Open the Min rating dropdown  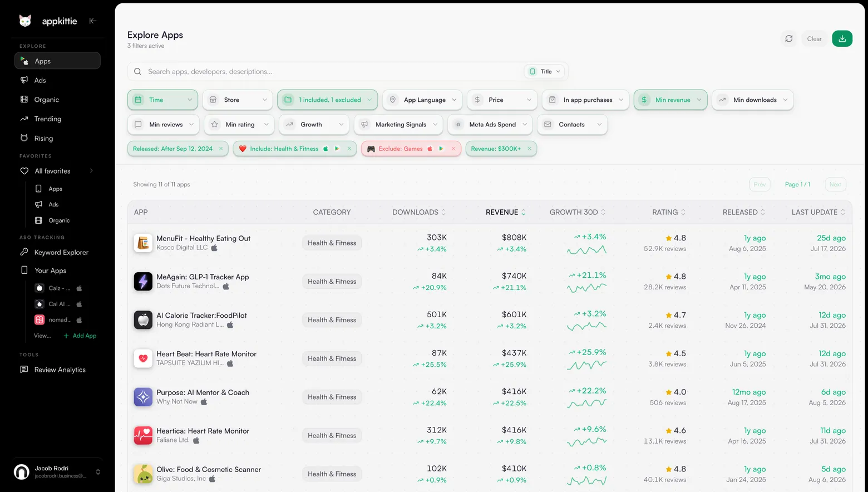(239, 125)
